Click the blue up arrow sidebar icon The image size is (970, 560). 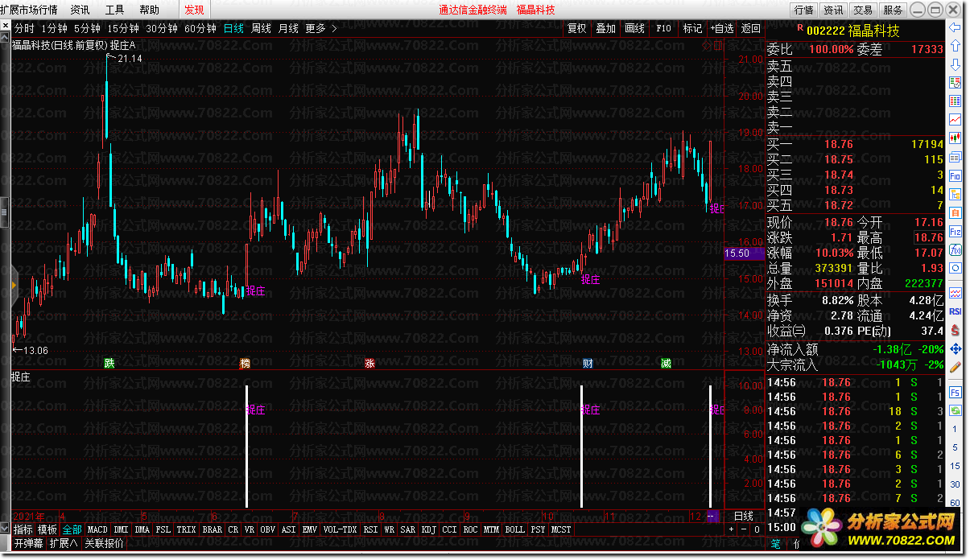click(x=956, y=47)
